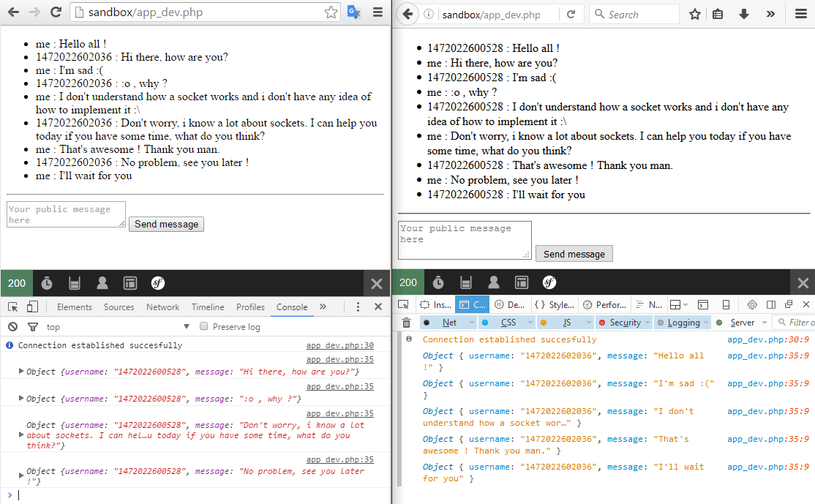This screenshot has width=815, height=504.
Task: Enable the Preserve log checkbox in Chrome console
Action: [203, 326]
